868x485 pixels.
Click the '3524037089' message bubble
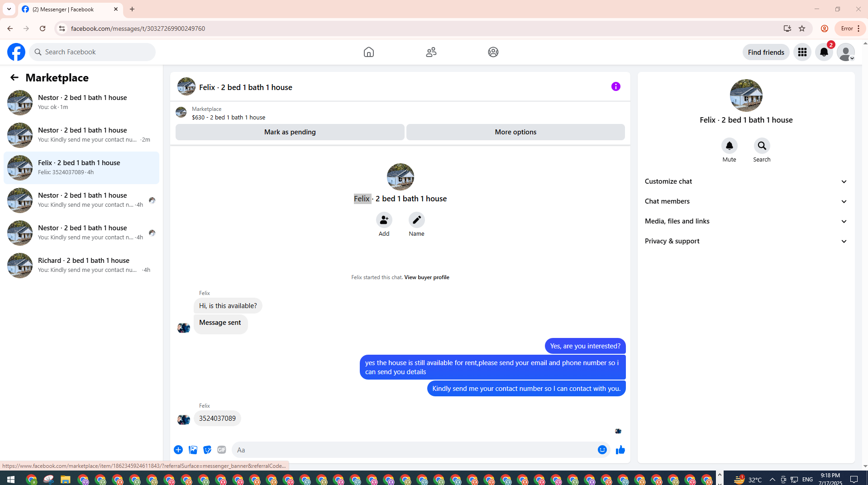tap(217, 418)
